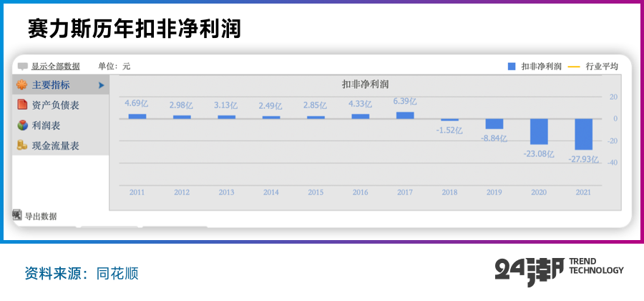
Task: Click the -40 y-axis tick label
Action: (x=612, y=163)
